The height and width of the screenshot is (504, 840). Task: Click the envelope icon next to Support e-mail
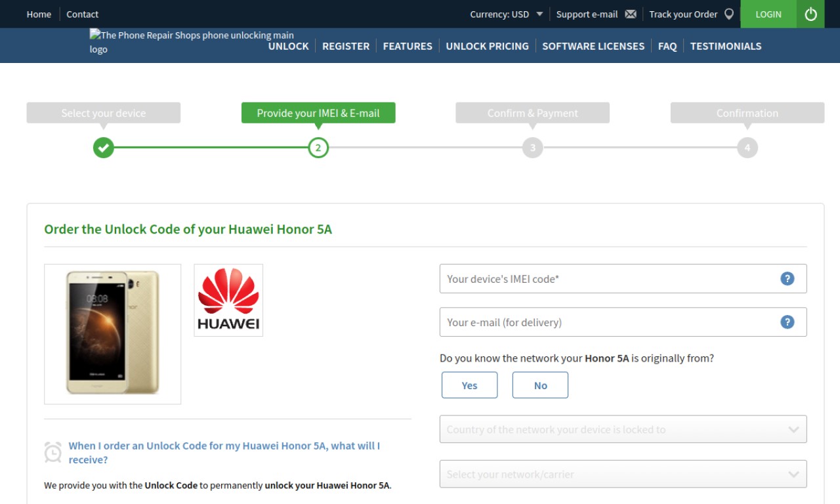[631, 14]
